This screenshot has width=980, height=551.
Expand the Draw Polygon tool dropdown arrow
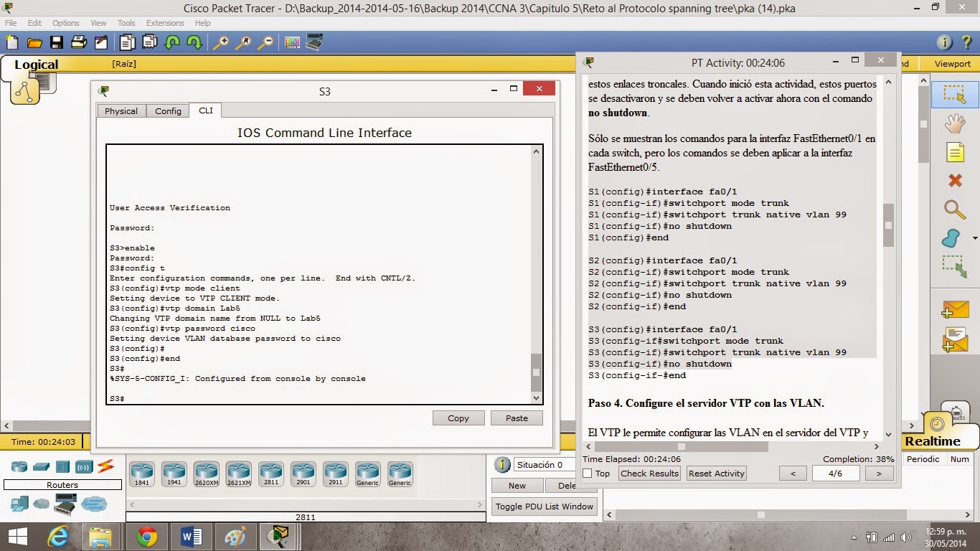974,238
